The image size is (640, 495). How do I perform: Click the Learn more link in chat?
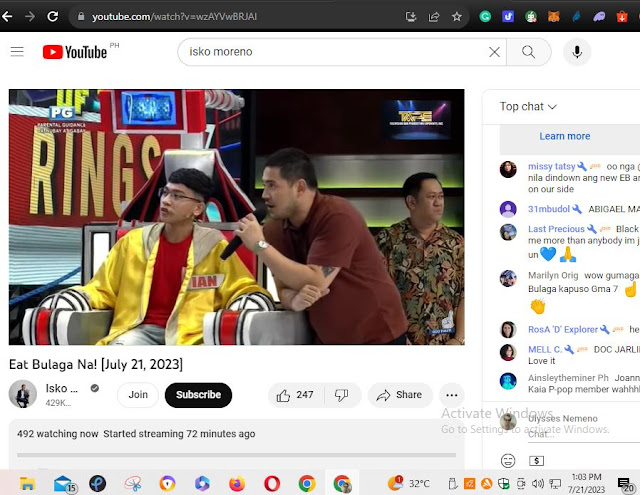[564, 136]
